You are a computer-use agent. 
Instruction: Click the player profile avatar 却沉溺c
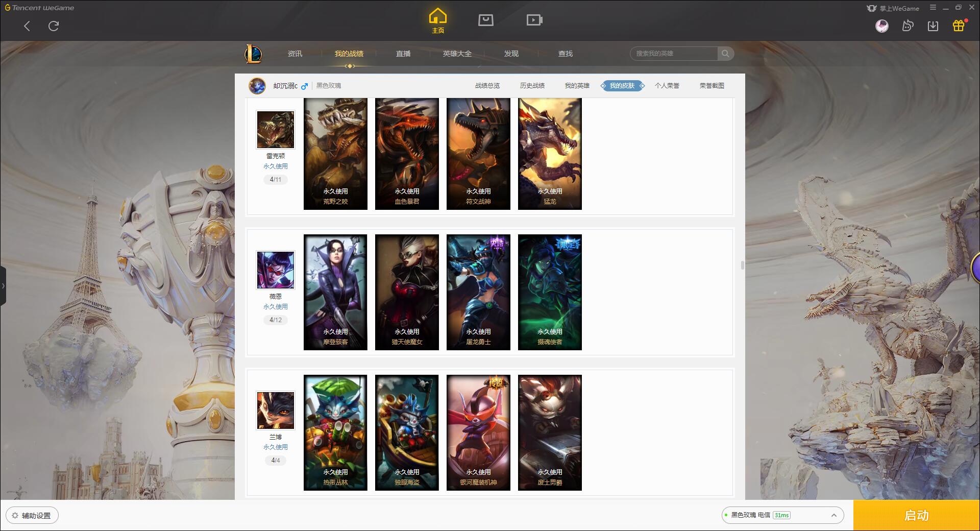pos(257,86)
